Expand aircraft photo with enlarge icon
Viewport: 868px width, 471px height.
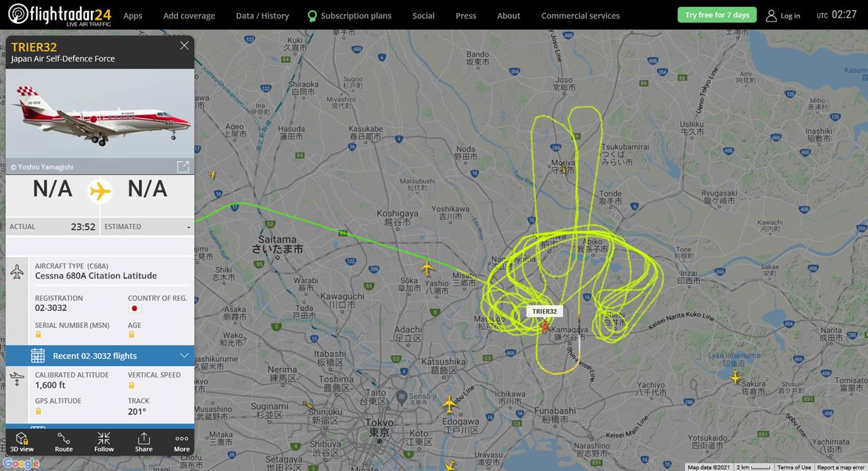[x=183, y=167]
